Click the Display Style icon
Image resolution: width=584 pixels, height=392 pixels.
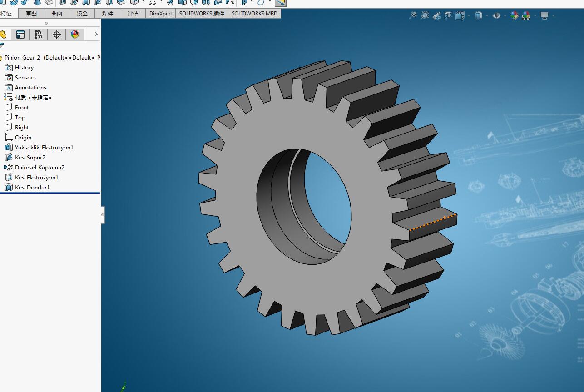[478, 15]
